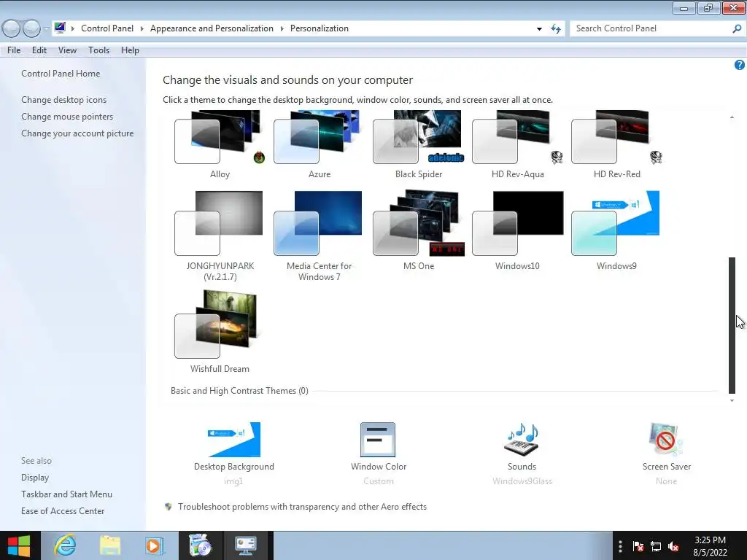Image resolution: width=747 pixels, height=560 pixels.
Task: Click Appearance and Personalization breadcrumb
Action: click(x=212, y=28)
